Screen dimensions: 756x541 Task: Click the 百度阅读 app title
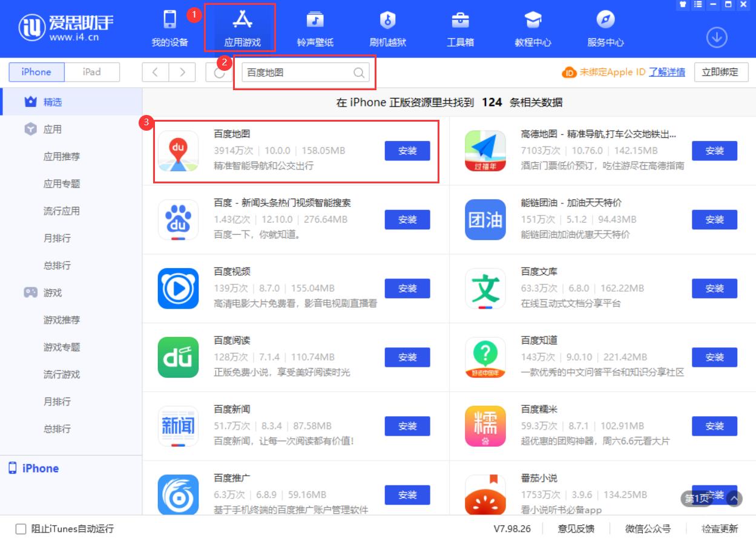click(232, 341)
